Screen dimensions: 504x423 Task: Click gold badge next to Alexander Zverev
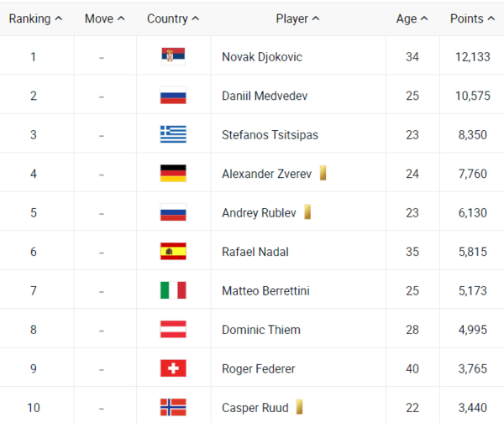(323, 174)
